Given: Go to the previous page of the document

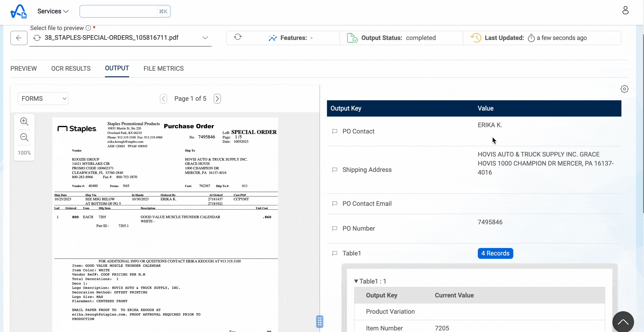Looking at the screenshot, I should [164, 99].
